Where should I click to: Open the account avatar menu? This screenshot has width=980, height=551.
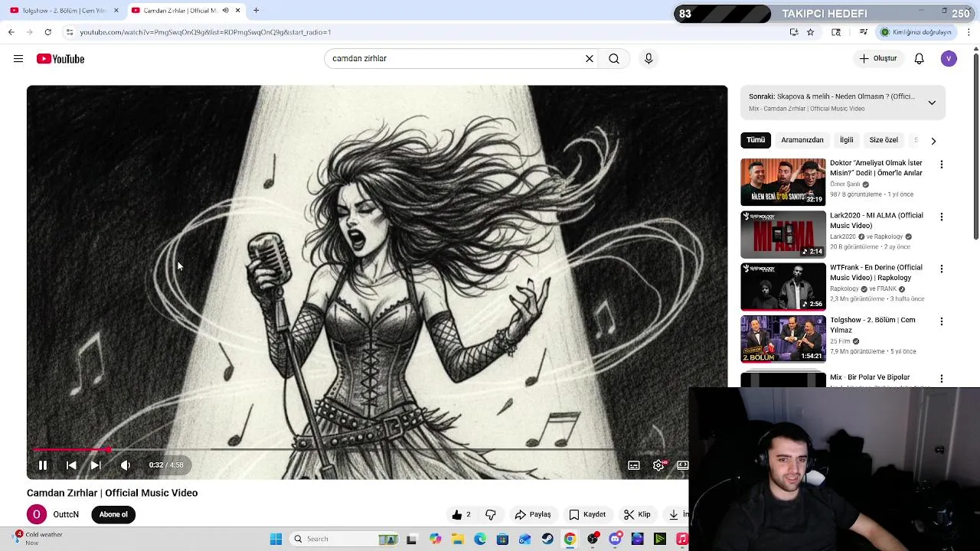(949, 59)
